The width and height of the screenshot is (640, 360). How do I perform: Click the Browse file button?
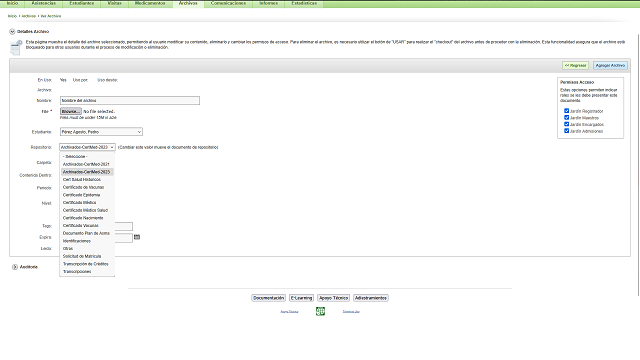(x=71, y=111)
